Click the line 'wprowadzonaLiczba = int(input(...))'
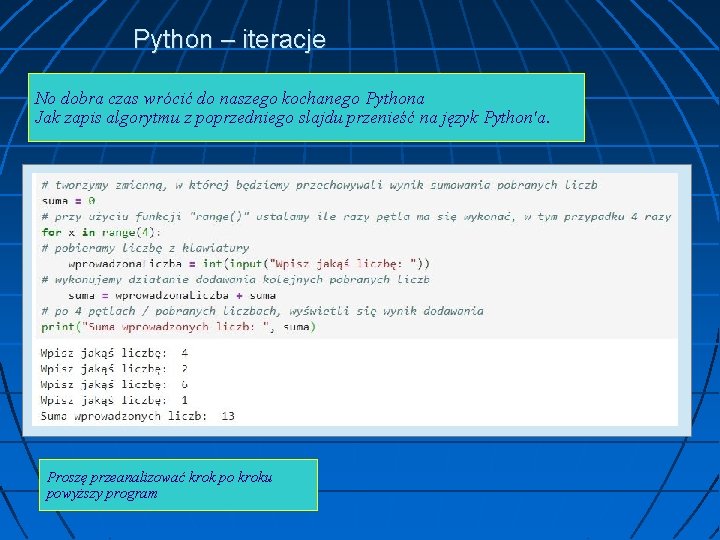Image resolution: width=720 pixels, height=540 pixels. [x=249, y=264]
